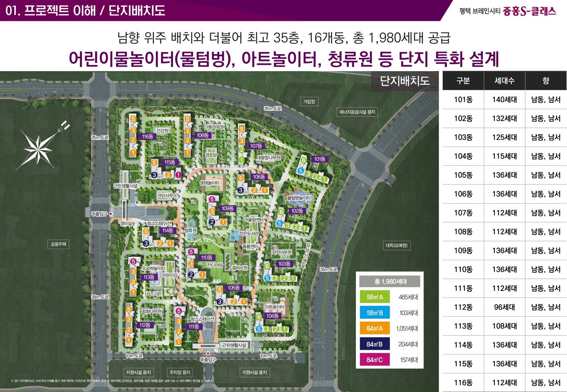Click the 116동 cell in the table
567x392 pixels.
coord(463,383)
